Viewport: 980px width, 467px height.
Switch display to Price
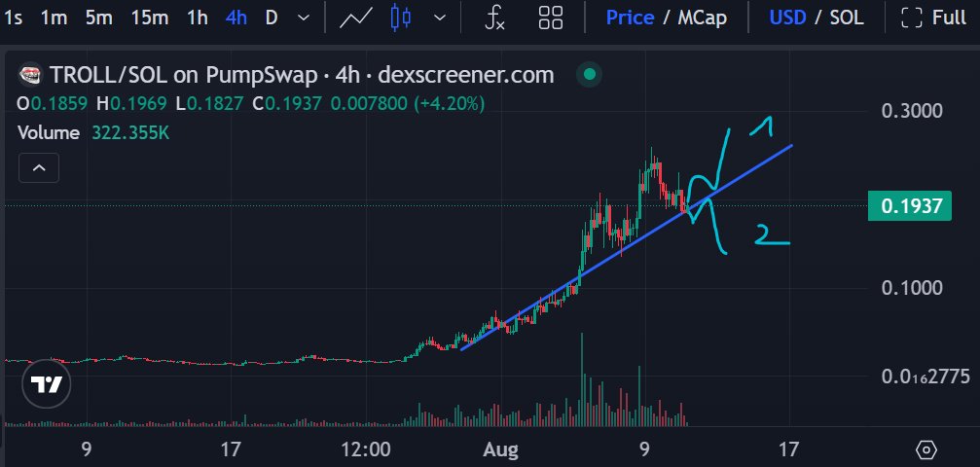(x=630, y=18)
